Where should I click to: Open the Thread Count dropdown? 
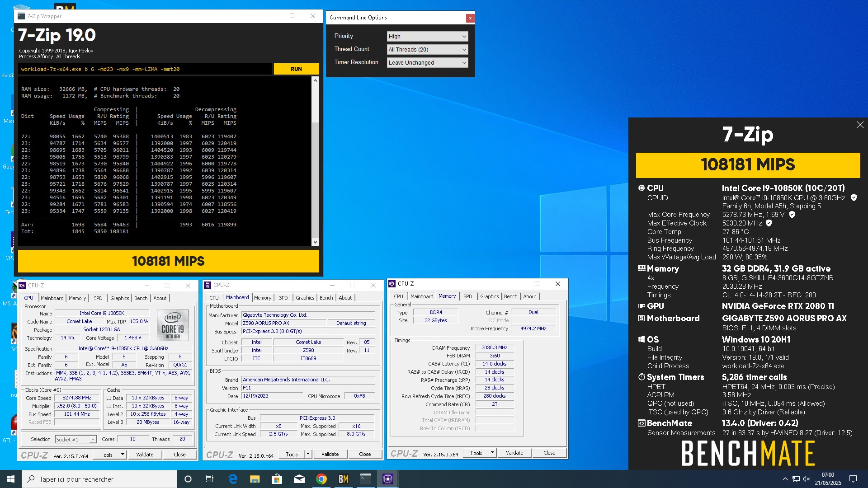point(427,49)
